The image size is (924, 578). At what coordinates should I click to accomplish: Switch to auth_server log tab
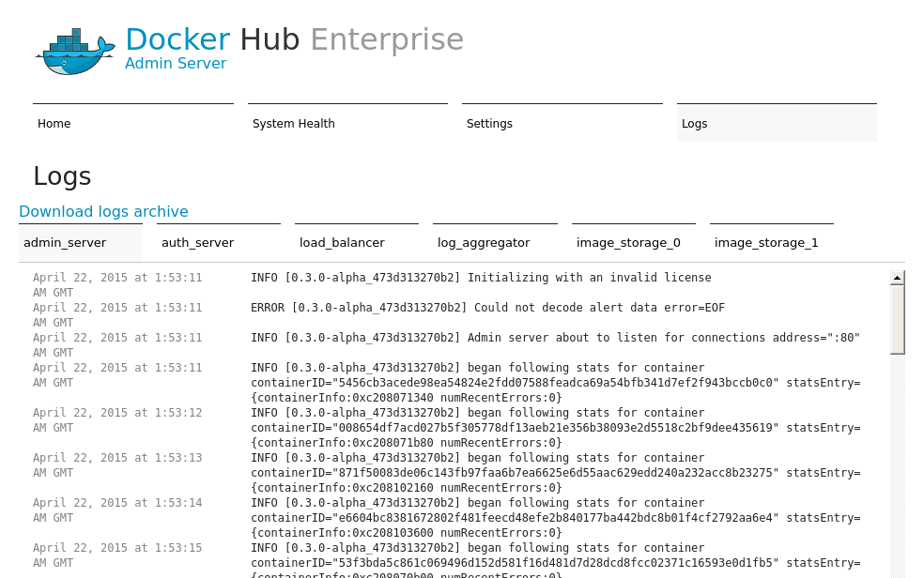(219, 242)
